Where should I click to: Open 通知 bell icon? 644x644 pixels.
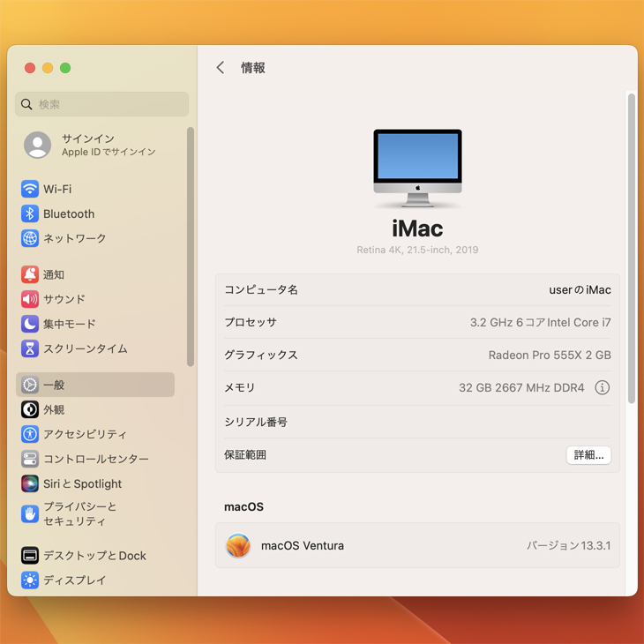point(30,274)
